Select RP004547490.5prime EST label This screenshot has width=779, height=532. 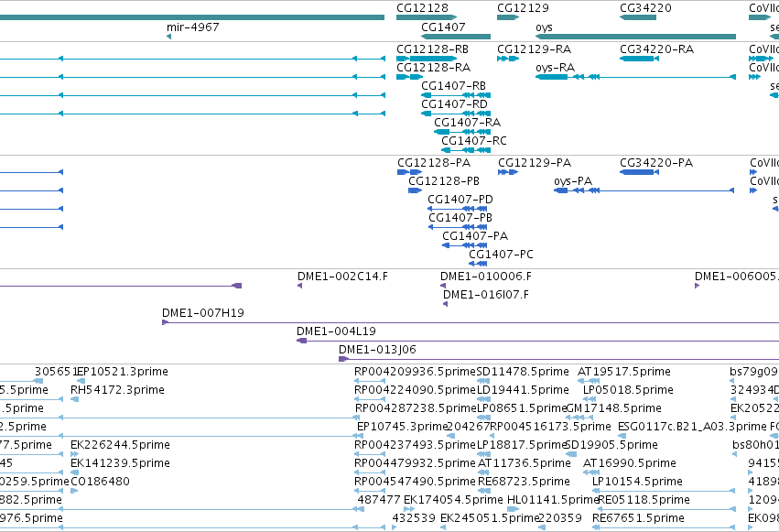(x=415, y=482)
